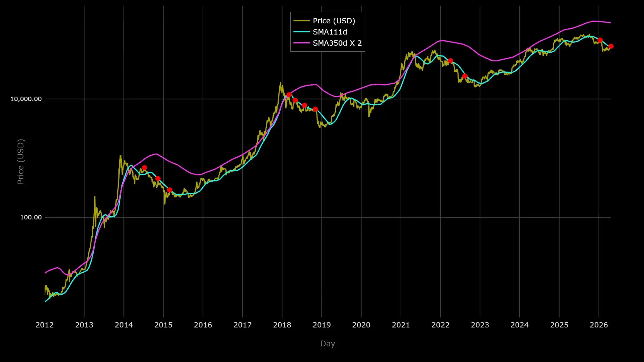Toggle SMA350d X 2 legend entry

click(x=337, y=43)
